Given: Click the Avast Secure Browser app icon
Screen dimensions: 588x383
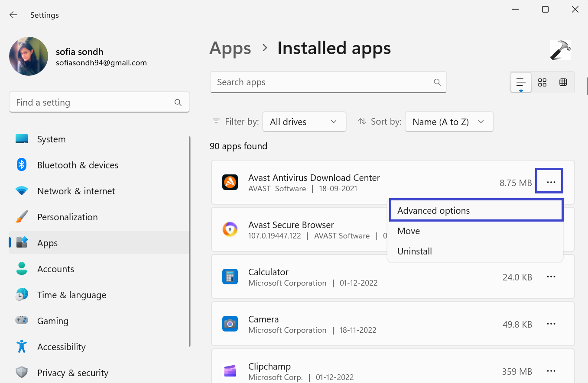Looking at the screenshot, I should coord(230,230).
